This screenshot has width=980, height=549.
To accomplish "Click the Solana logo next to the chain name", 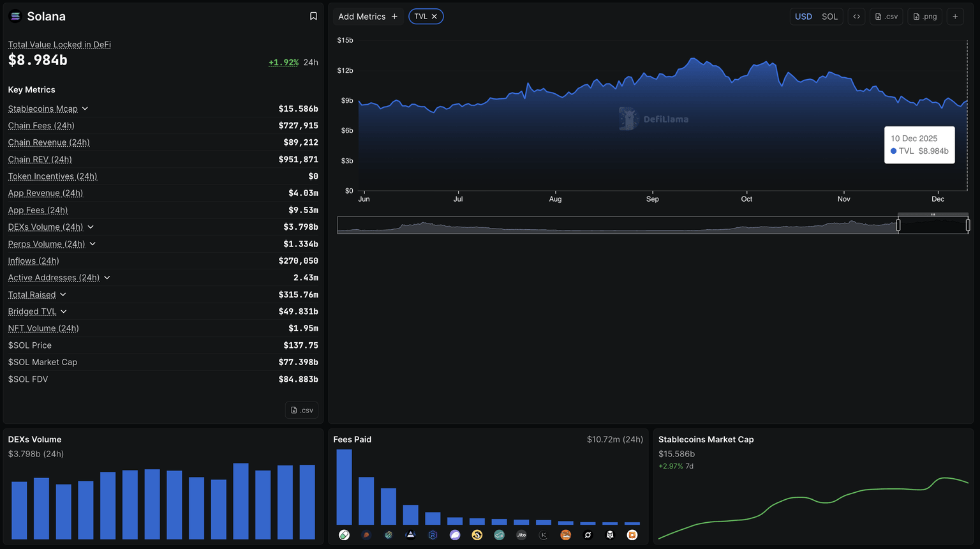I will [x=15, y=16].
